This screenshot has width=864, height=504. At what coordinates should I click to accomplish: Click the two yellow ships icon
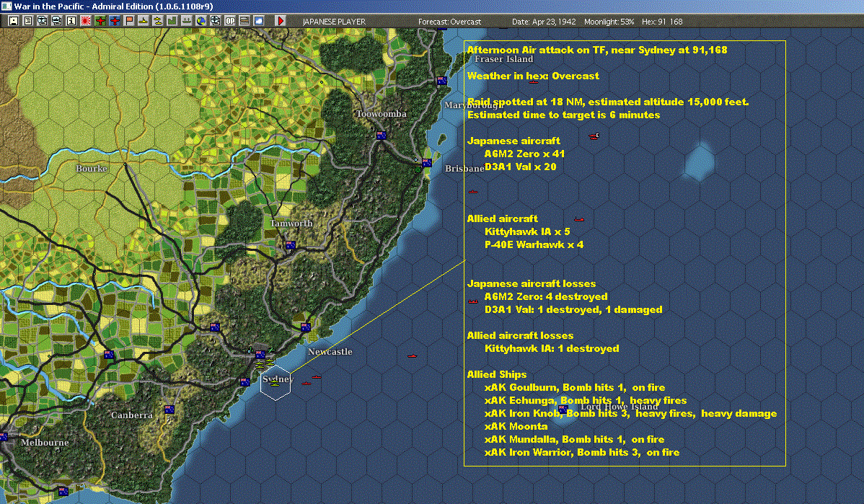pos(158,21)
